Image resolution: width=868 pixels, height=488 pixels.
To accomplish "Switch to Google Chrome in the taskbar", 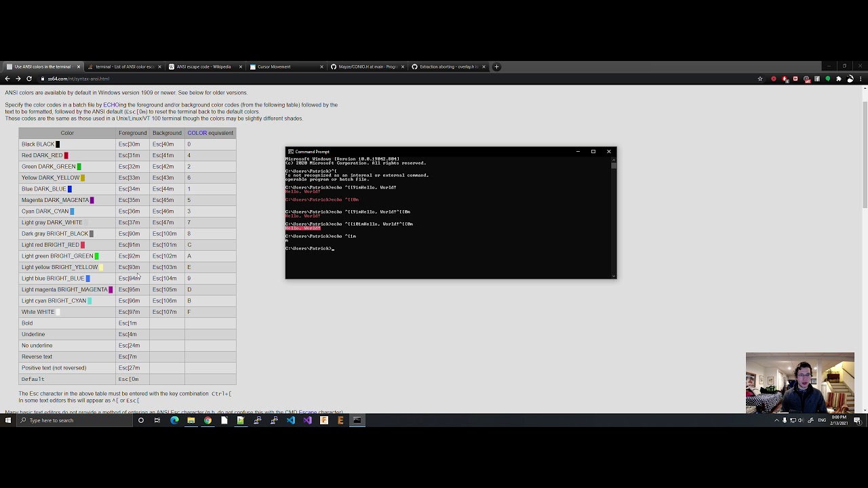I will point(208,420).
